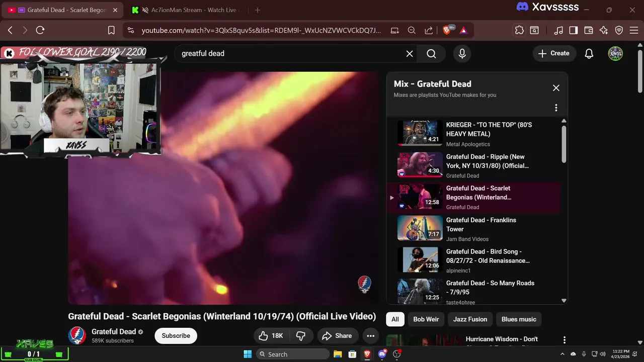Viewport: 644px width, 362px height.
Task: Toggle the browser sidebar panel
Action: click(x=574, y=30)
